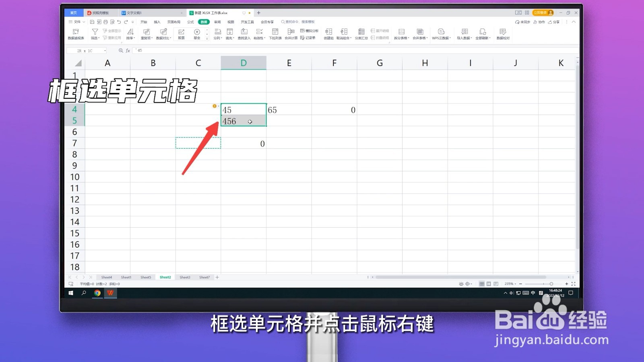
Task: Add a new sheet with plus button
Action: click(217, 277)
